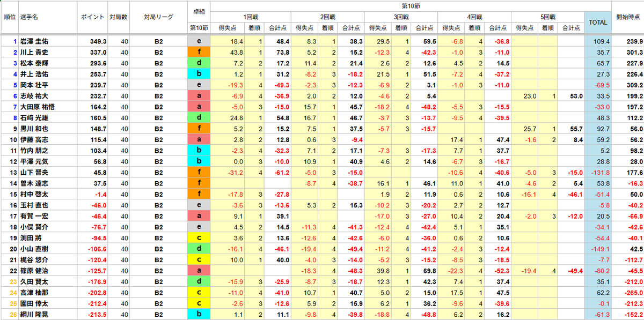Viewport: 644px width, 320px height.
Task: Click 松本 泰輝's green table group cell d
Action: click(199, 63)
